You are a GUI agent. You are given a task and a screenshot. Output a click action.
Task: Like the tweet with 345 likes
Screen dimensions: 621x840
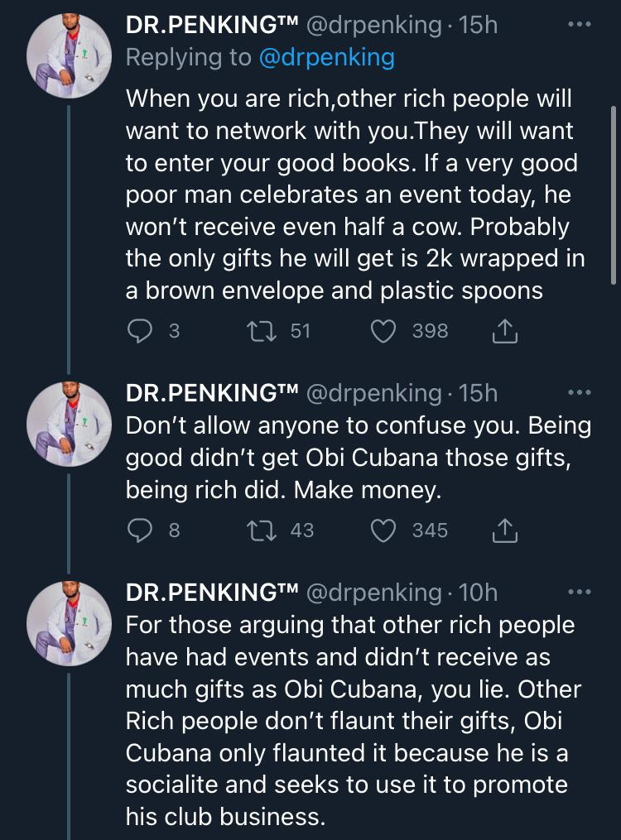pos(383,530)
